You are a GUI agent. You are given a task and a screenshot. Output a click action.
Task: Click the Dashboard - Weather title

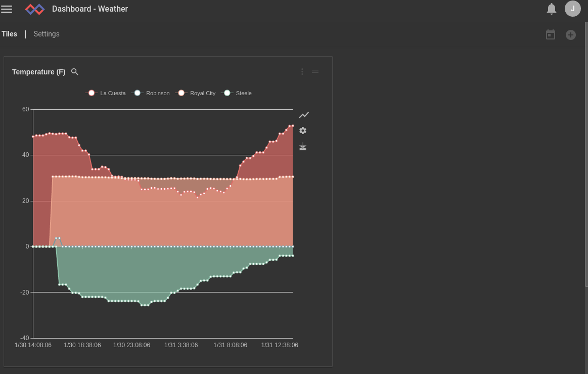coord(90,9)
